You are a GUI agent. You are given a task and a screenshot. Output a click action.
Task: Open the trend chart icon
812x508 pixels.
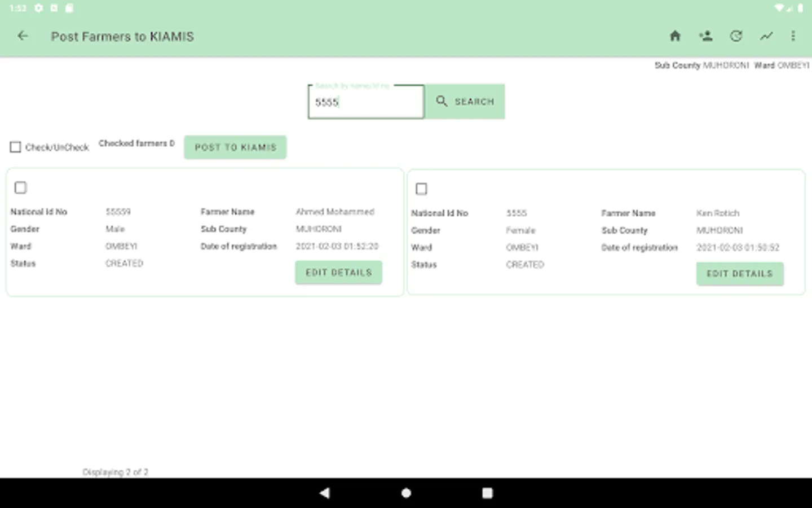766,36
